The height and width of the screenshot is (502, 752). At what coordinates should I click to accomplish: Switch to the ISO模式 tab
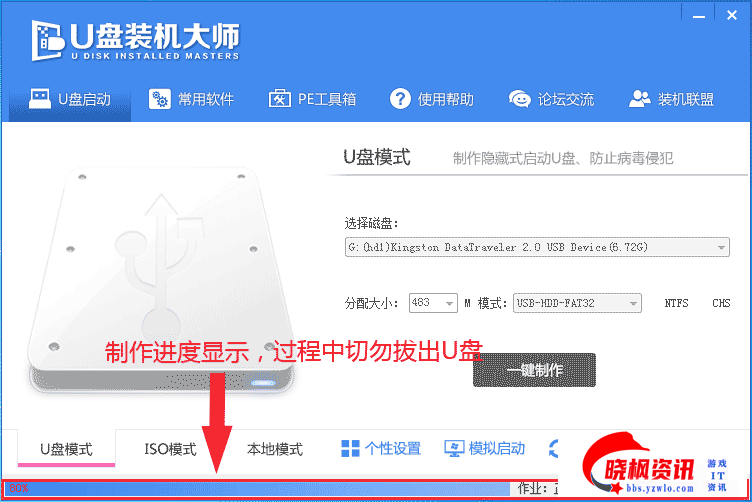tap(170, 449)
